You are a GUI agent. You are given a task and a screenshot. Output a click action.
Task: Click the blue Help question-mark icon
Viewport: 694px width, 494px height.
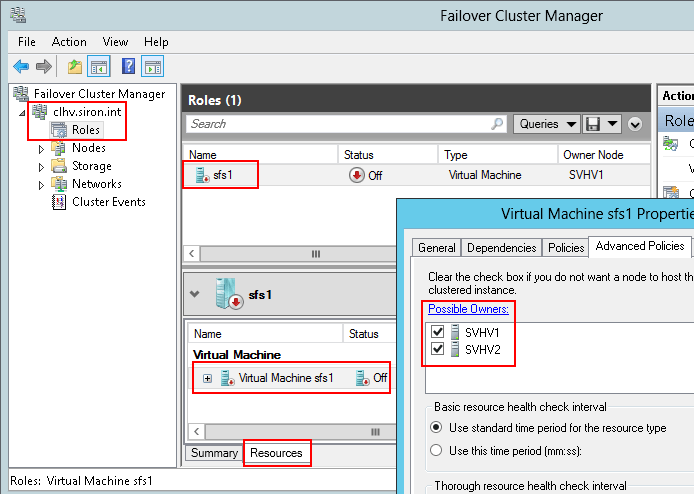click(x=128, y=67)
